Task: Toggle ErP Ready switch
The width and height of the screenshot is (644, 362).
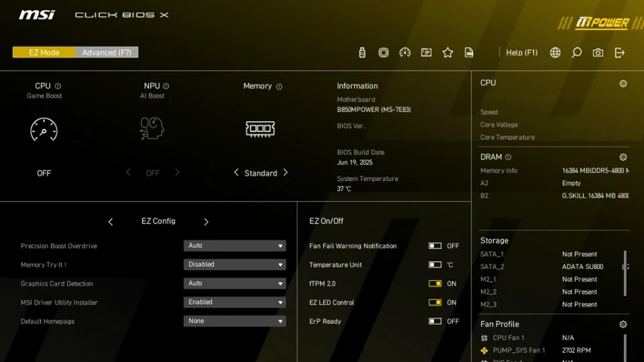Action: pyautogui.click(x=435, y=321)
